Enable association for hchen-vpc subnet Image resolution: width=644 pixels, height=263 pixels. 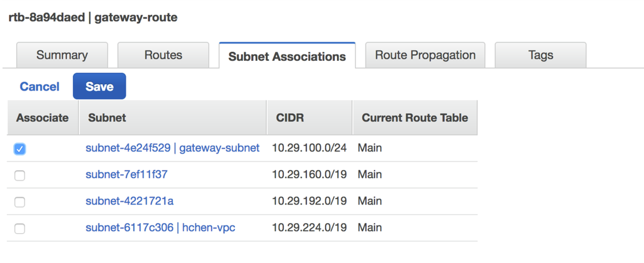(20, 228)
